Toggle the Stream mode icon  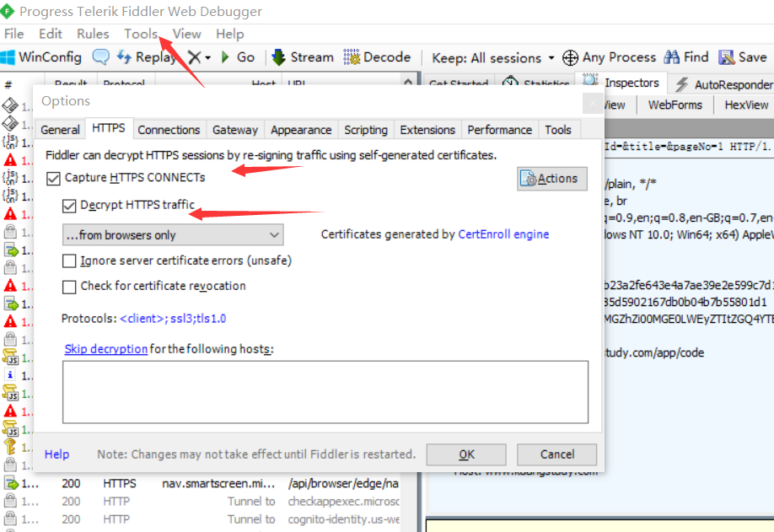(279, 57)
